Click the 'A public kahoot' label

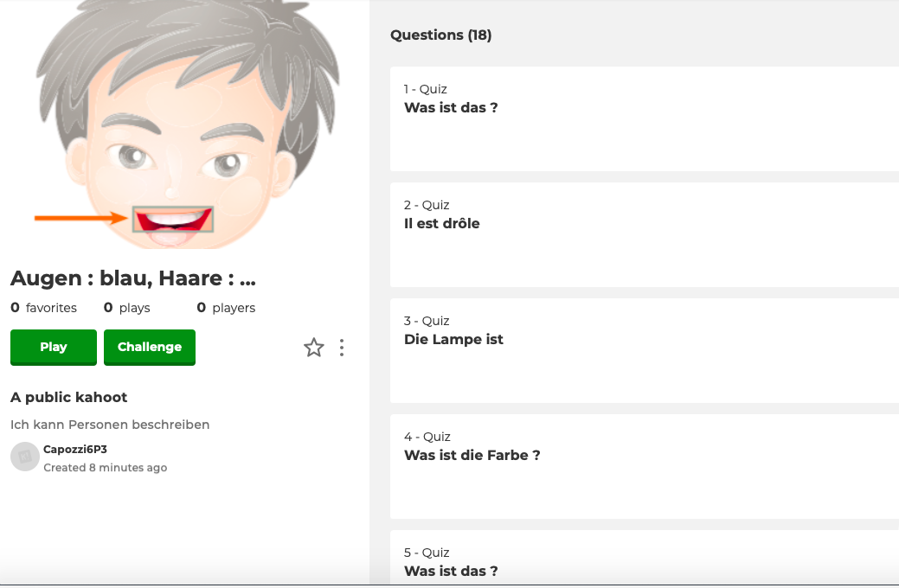(x=69, y=398)
